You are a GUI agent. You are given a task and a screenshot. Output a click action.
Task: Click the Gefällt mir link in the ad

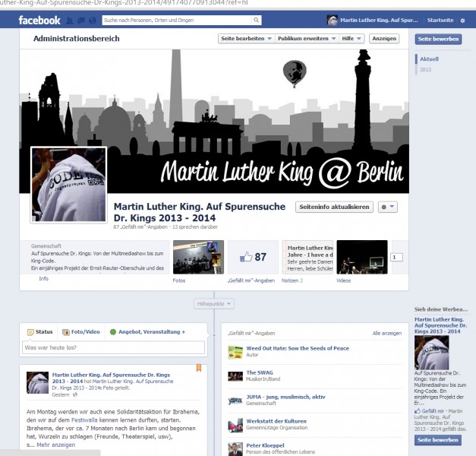[x=432, y=411]
